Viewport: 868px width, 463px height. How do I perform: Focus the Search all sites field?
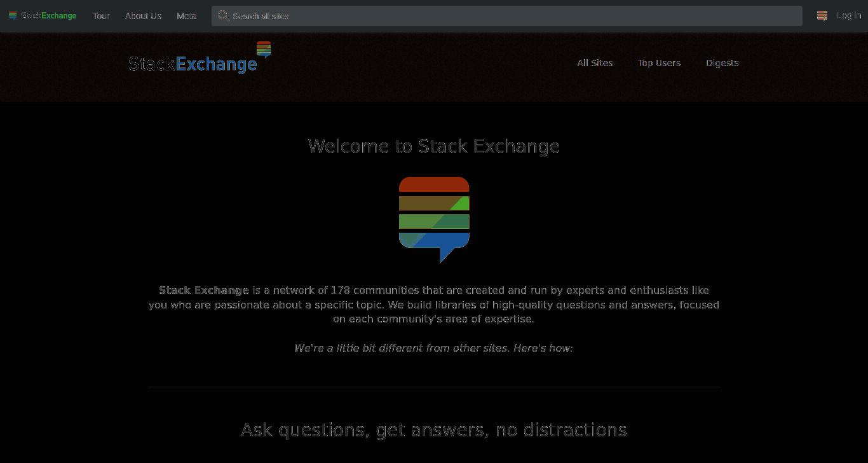click(x=506, y=16)
